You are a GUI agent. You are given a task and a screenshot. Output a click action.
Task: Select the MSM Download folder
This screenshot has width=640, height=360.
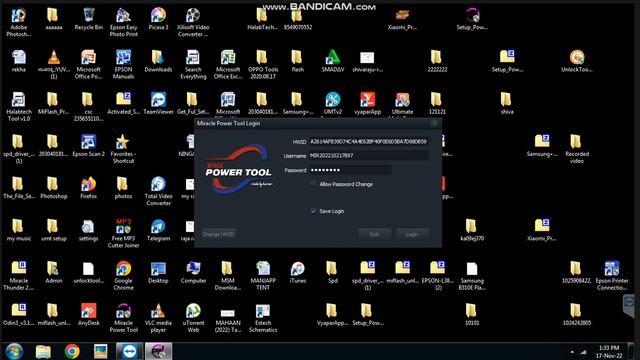[228, 276]
